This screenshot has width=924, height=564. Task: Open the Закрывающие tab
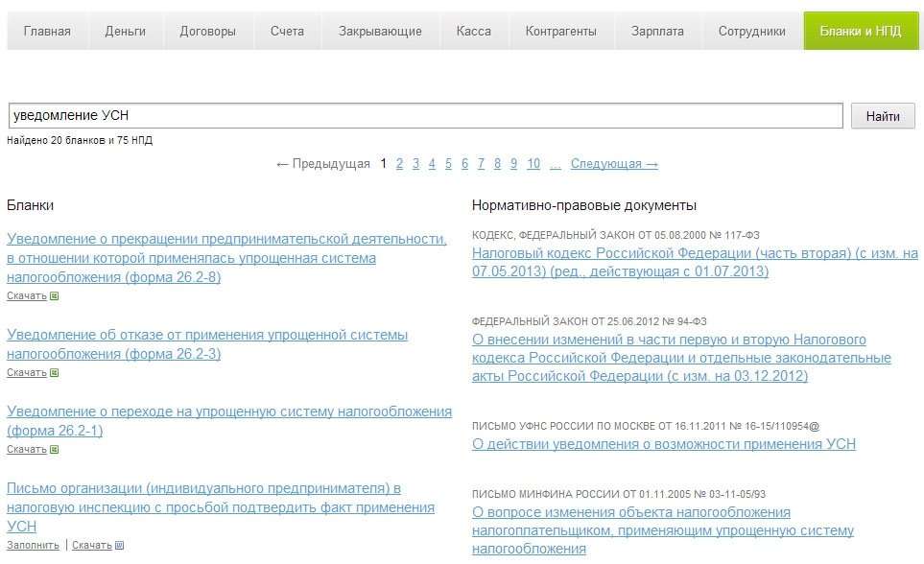click(x=380, y=32)
